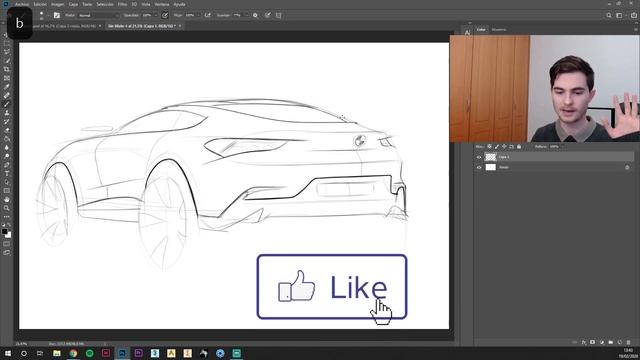Open the Capa menu

pyautogui.click(x=73, y=4)
